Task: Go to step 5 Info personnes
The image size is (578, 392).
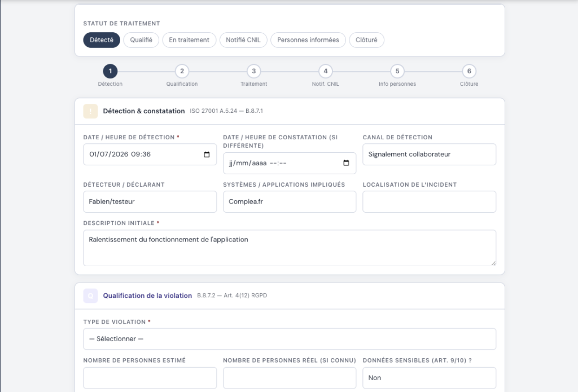Action: (397, 71)
